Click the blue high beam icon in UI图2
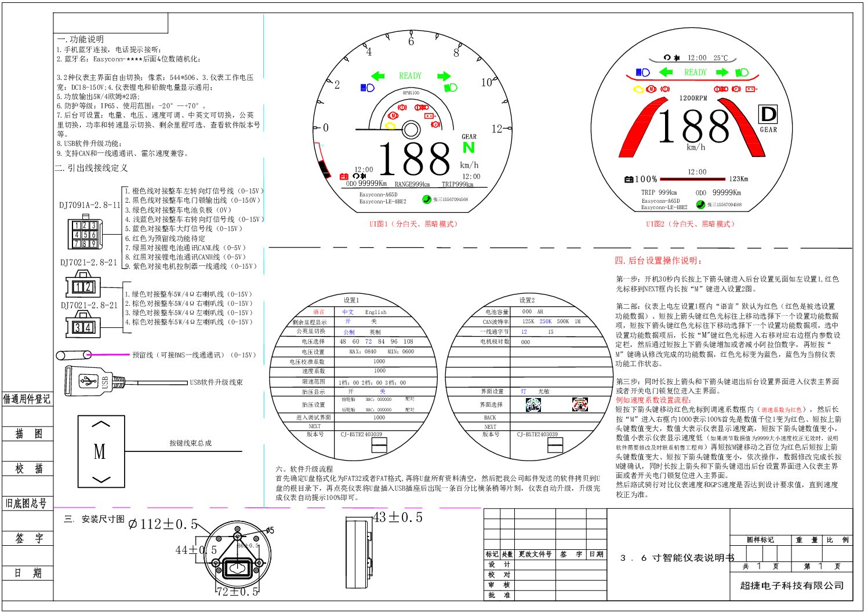The width and height of the screenshot is (868, 613). point(642,72)
